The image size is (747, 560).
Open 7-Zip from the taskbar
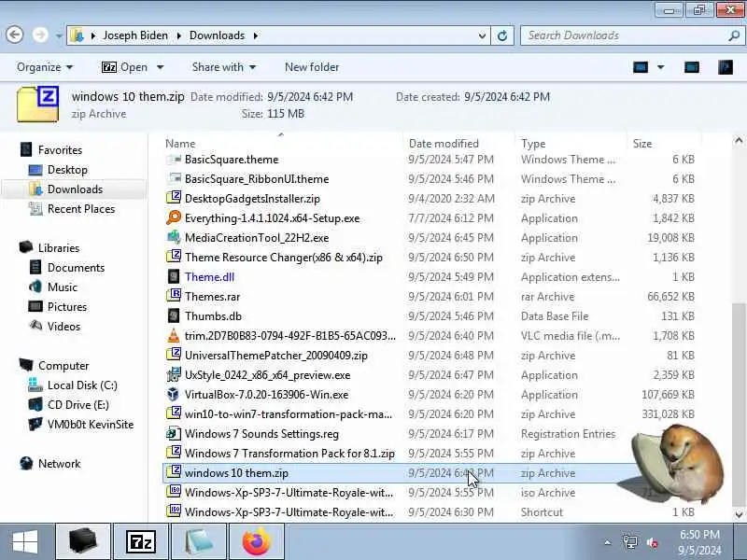point(141,542)
